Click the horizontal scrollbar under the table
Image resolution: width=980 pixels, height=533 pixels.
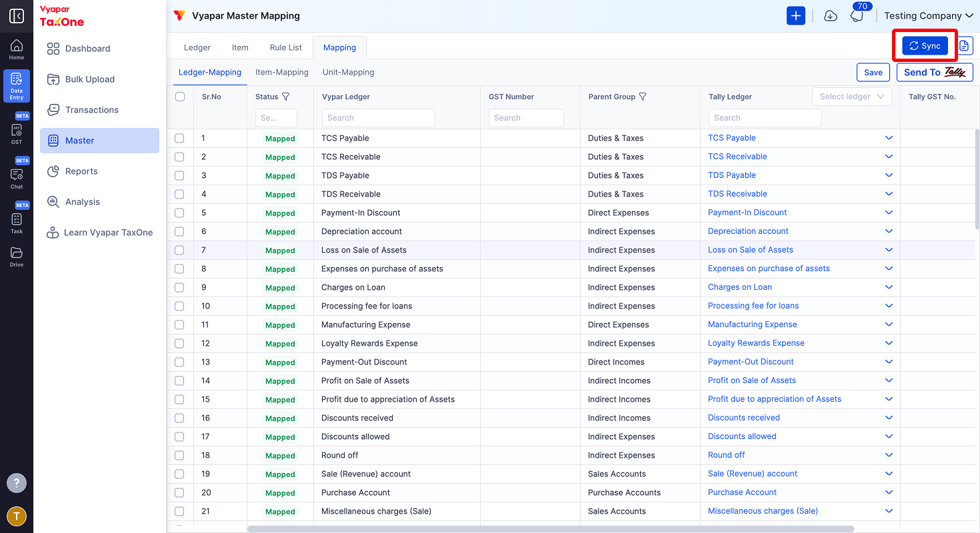coord(551,529)
